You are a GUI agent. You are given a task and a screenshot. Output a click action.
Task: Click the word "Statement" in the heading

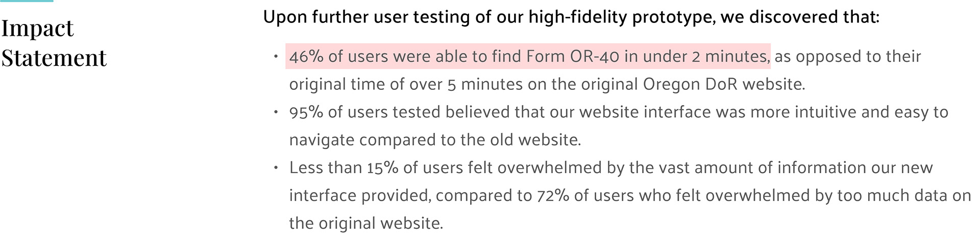[54, 58]
